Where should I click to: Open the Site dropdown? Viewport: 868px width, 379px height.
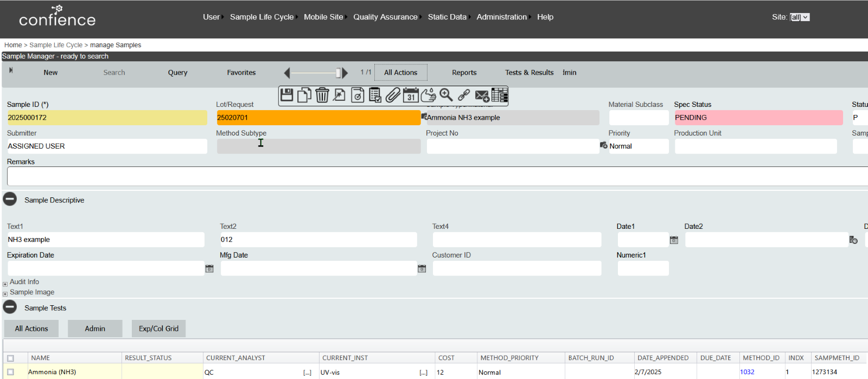(x=800, y=17)
